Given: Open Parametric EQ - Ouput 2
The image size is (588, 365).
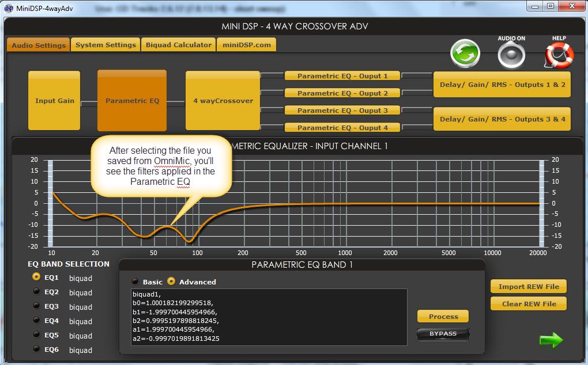Looking at the screenshot, I should (x=342, y=93).
